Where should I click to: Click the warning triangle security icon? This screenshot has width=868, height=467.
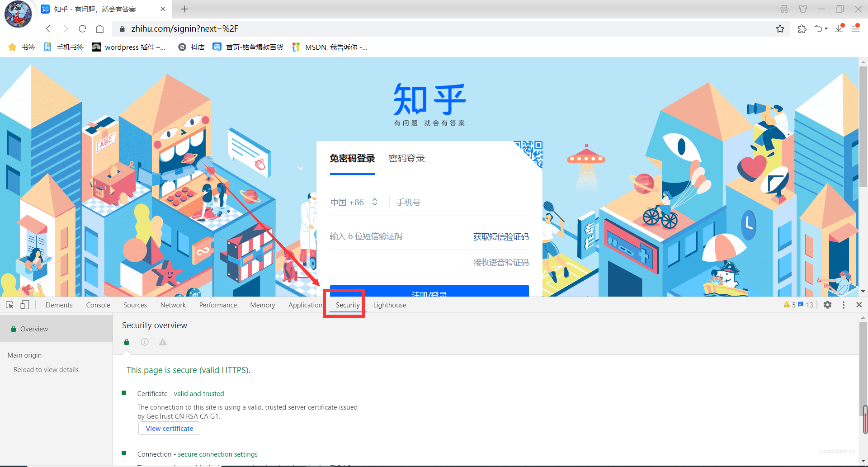coord(163,342)
